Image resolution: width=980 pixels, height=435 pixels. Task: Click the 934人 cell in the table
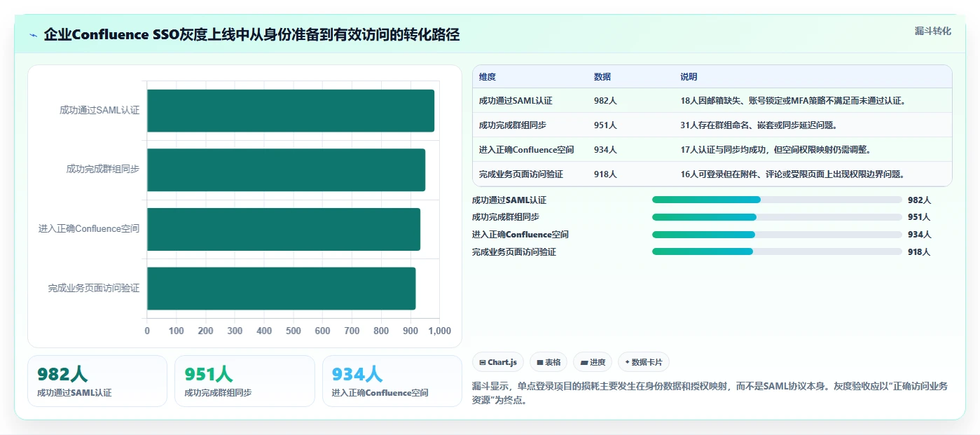605,150
